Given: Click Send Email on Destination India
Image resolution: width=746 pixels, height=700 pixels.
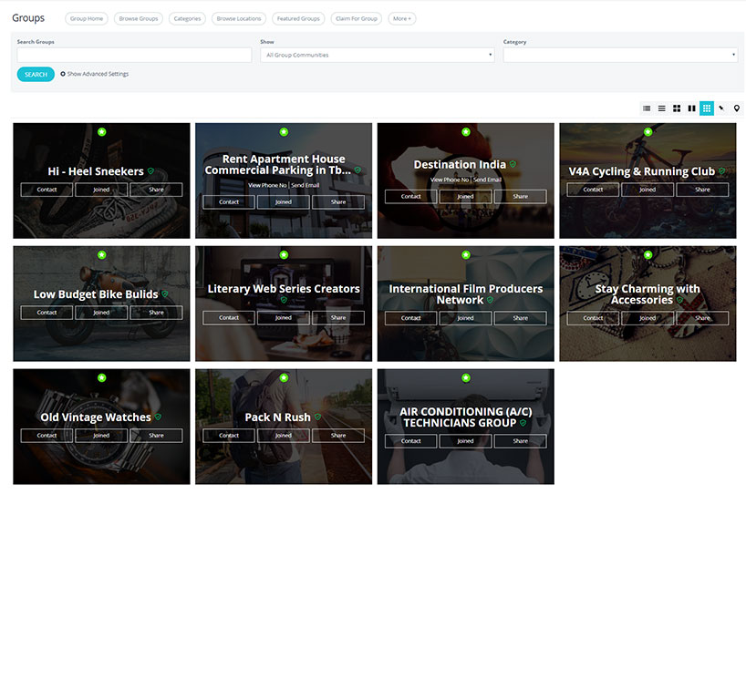Looking at the screenshot, I should 488,180.
